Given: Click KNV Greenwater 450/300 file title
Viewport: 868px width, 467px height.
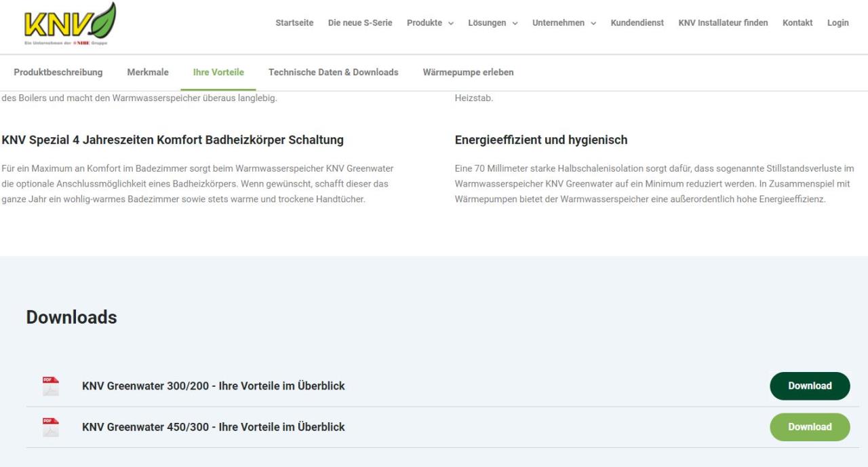Looking at the screenshot, I should coord(214,427).
